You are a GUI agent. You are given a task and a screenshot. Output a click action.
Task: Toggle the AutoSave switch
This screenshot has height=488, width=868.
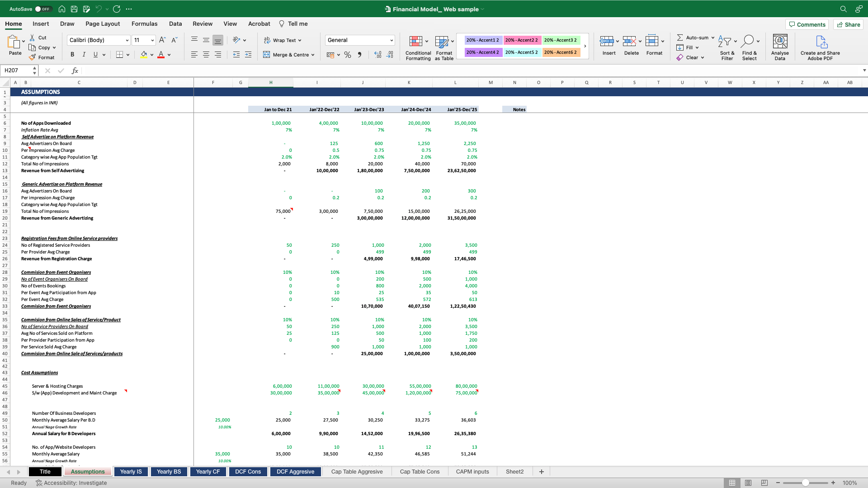click(x=43, y=9)
